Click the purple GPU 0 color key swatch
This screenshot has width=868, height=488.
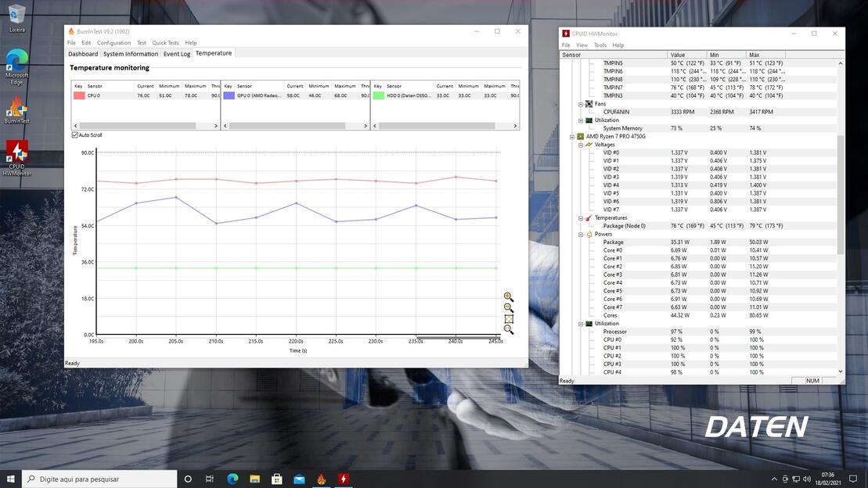(x=229, y=95)
